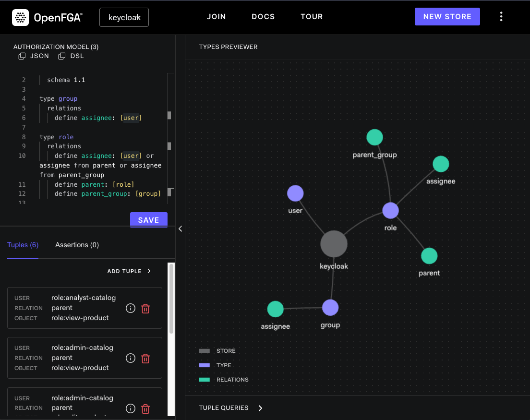Viewport: 530px width, 420px height.
Task: Switch to the Assertions tab
Action: (x=77, y=245)
